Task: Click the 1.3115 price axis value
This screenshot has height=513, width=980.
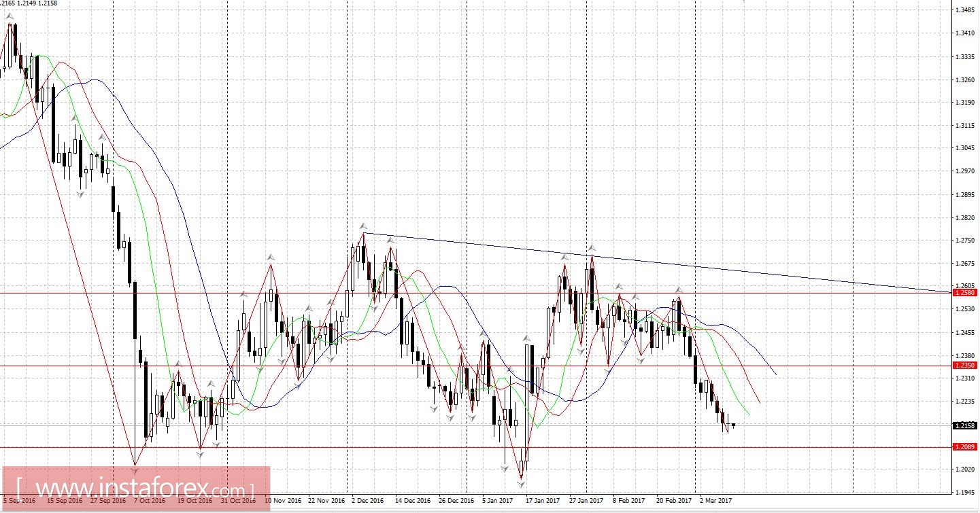Action: point(966,126)
